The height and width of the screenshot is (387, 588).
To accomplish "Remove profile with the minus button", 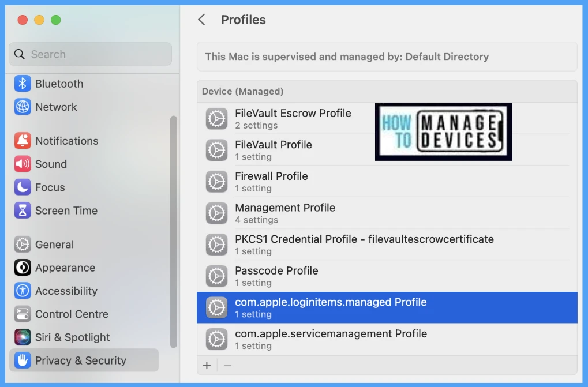I will tap(227, 365).
